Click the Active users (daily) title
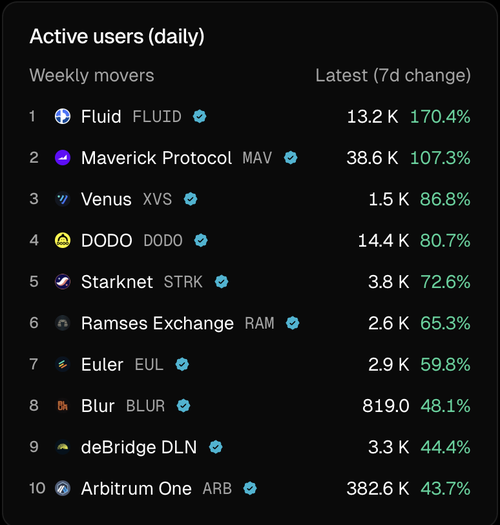The image size is (500, 525). tap(117, 36)
